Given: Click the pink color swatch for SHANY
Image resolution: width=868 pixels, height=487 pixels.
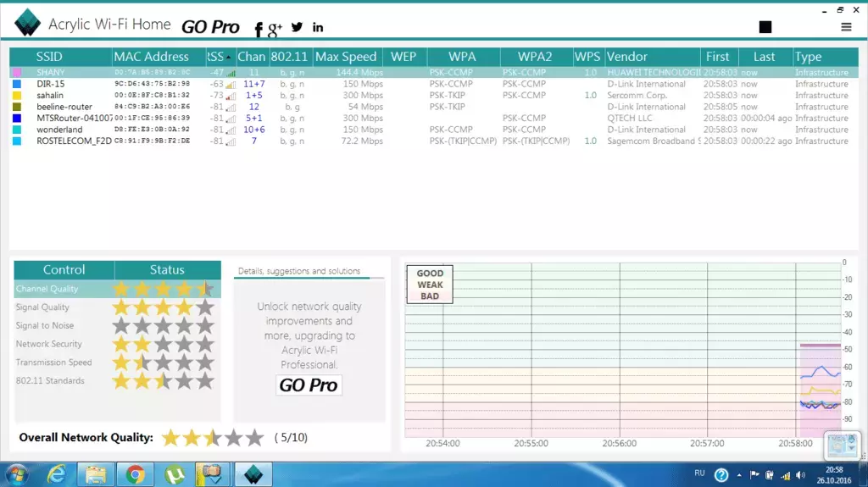Looking at the screenshot, I should [x=17, y=73].
